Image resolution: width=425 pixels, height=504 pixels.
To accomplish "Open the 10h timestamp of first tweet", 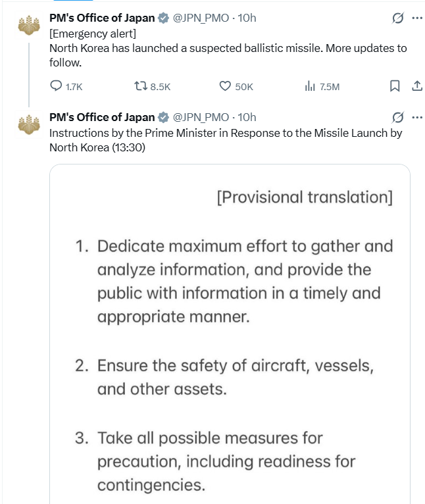I will tap(247, 18).
